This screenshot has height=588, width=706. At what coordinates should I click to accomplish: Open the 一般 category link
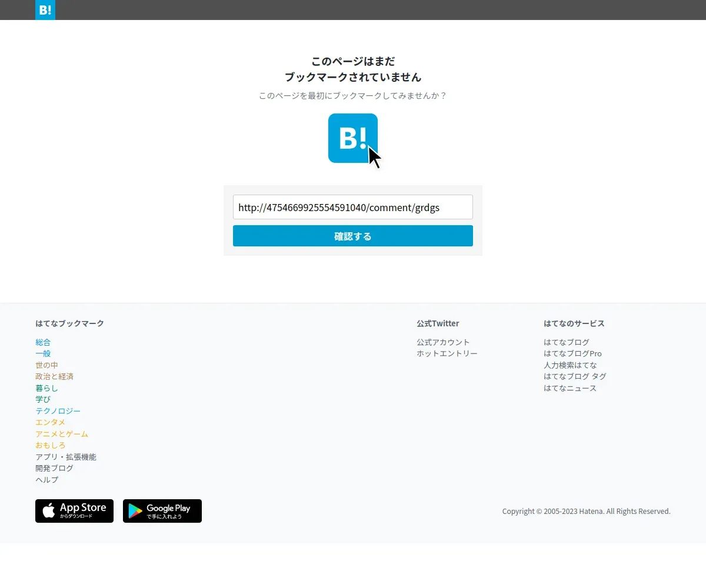pos(43,353)
